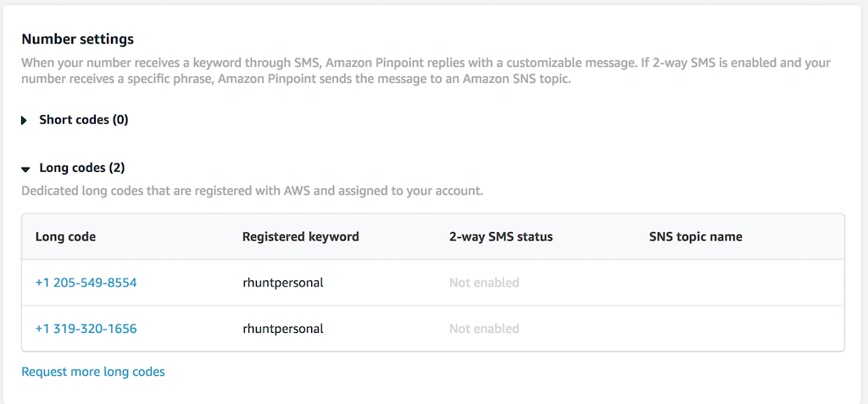
Task: Click the Long code column header
Action: pos(65,237)
